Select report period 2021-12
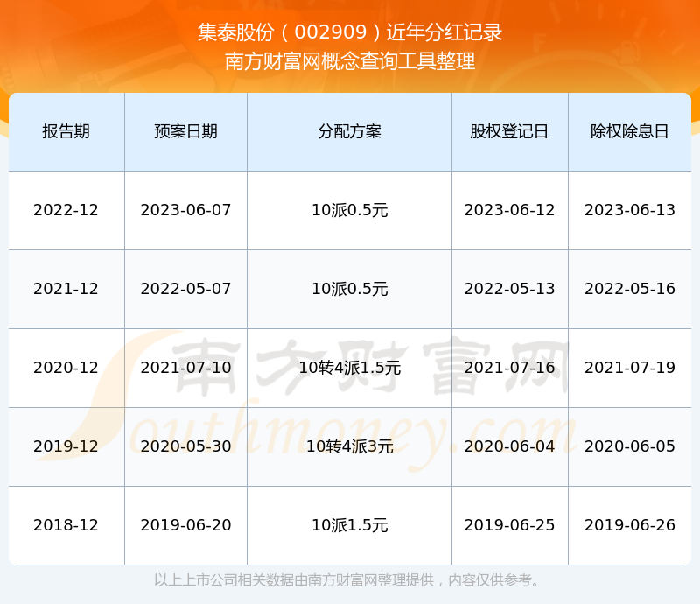The height and width of the screenshot is (604, 700). click(x=66, y=289)
